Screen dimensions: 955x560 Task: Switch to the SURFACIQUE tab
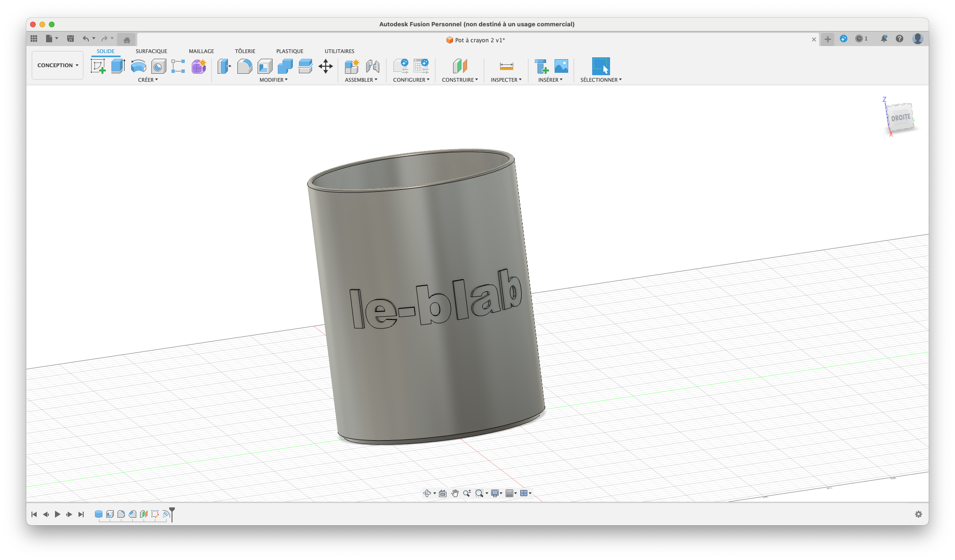(151, 51)
